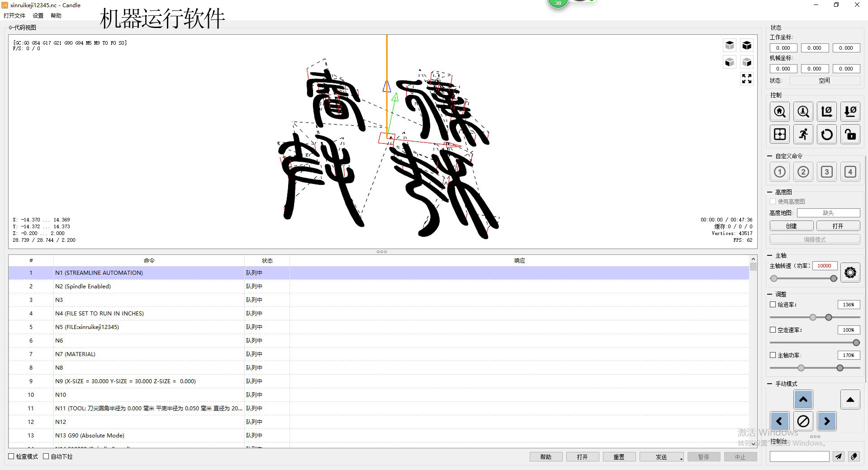The height and width of the screenshot is (470, 868).
Task: Click the 重置 reset button
Action: (619, 457)
